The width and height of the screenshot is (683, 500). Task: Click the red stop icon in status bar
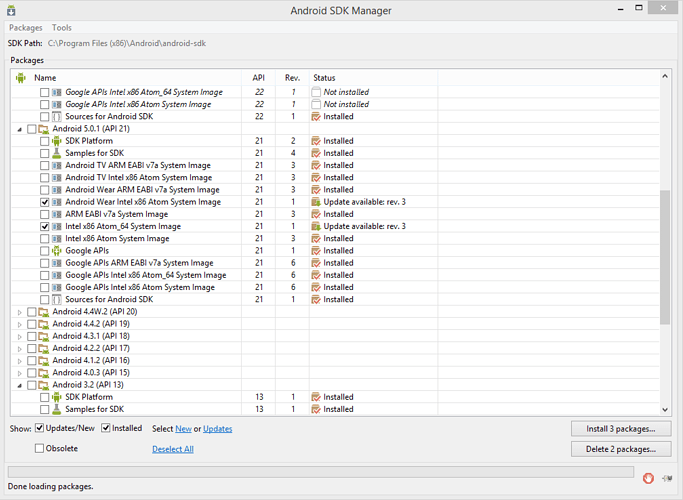pos(648,478)
